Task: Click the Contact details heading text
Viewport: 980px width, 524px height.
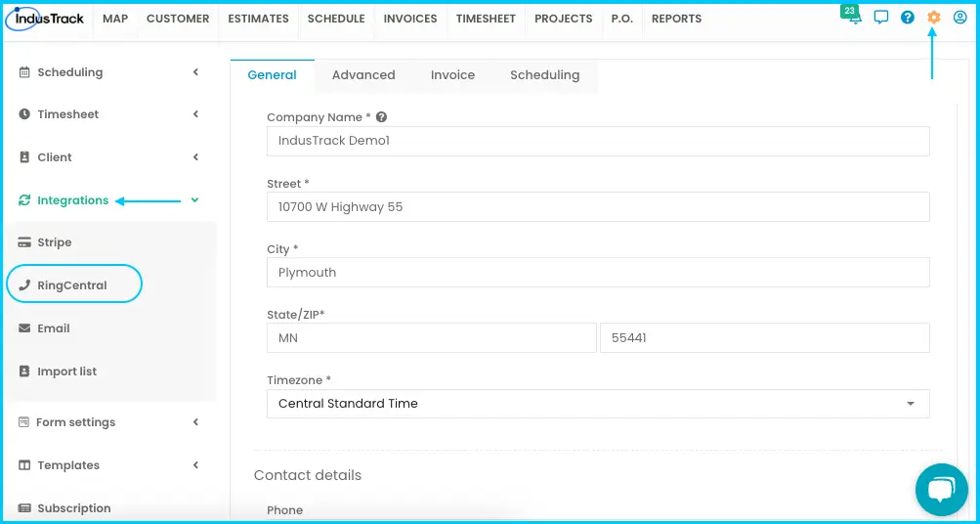Action: pos(308,475)
